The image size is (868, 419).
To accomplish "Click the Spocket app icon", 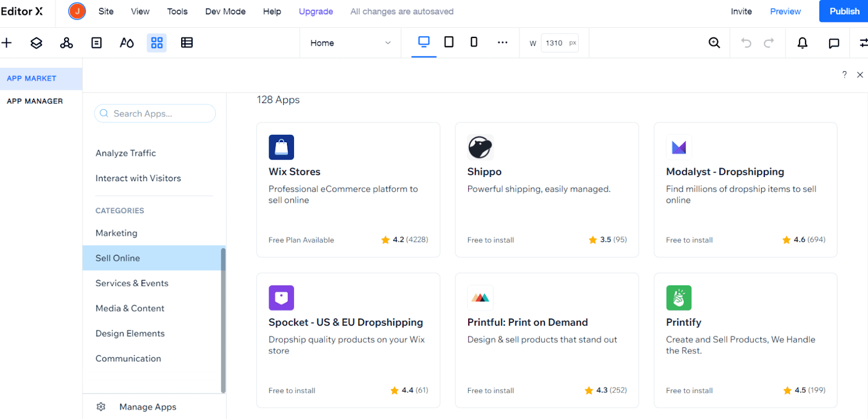I will (281, 297).
